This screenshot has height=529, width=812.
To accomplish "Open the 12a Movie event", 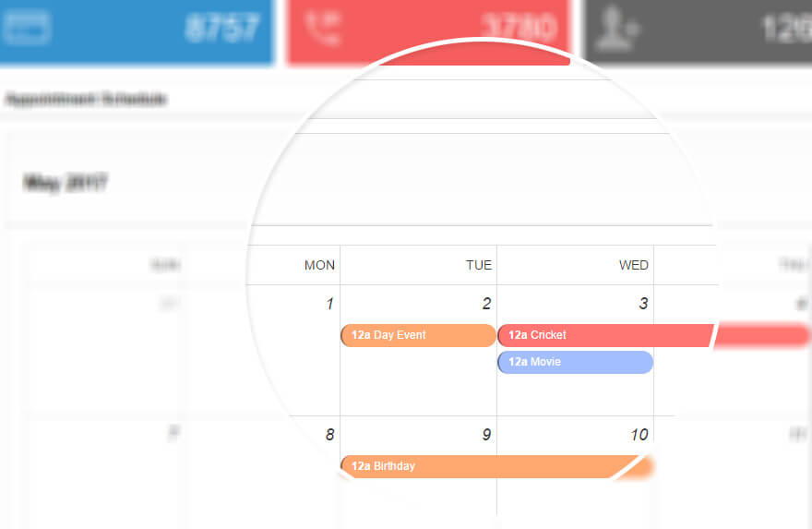I will tap(576, 362).
